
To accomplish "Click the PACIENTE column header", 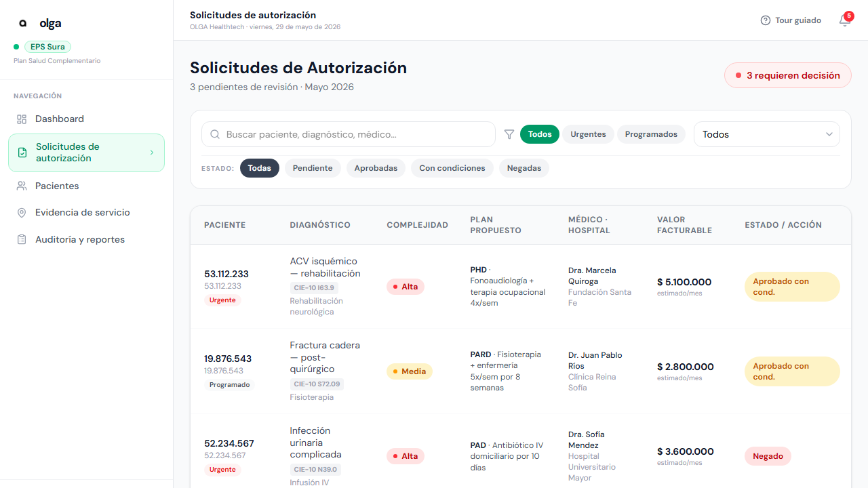I will 225,225.
